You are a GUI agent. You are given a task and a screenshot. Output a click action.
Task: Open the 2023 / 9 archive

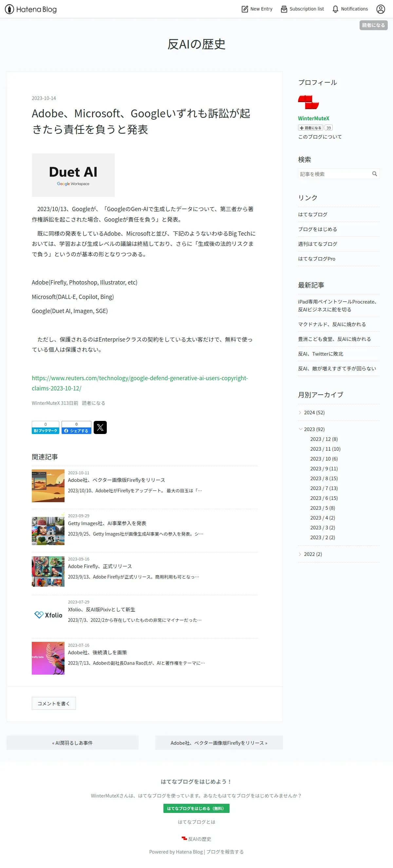324,469
